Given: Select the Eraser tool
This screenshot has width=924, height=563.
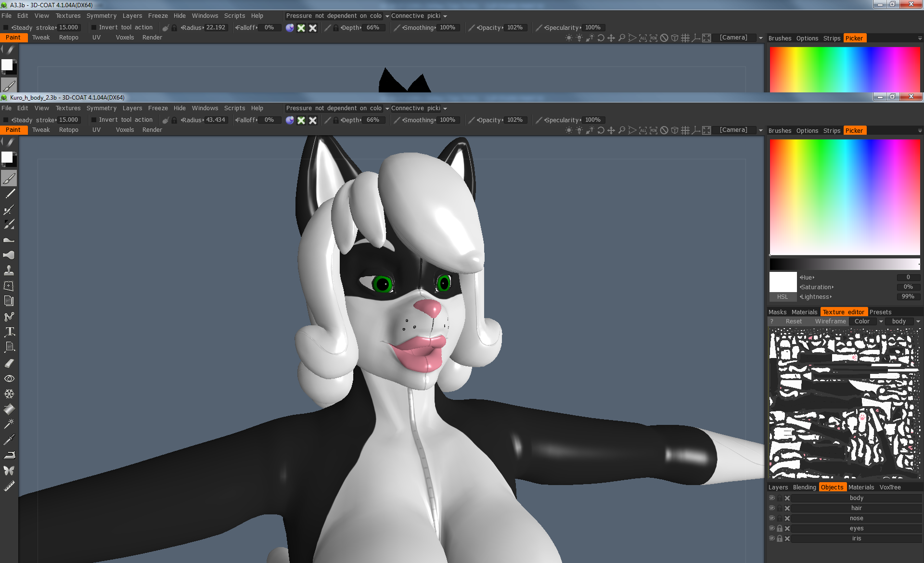Looking at the screenshot, I should coord(9,363).
